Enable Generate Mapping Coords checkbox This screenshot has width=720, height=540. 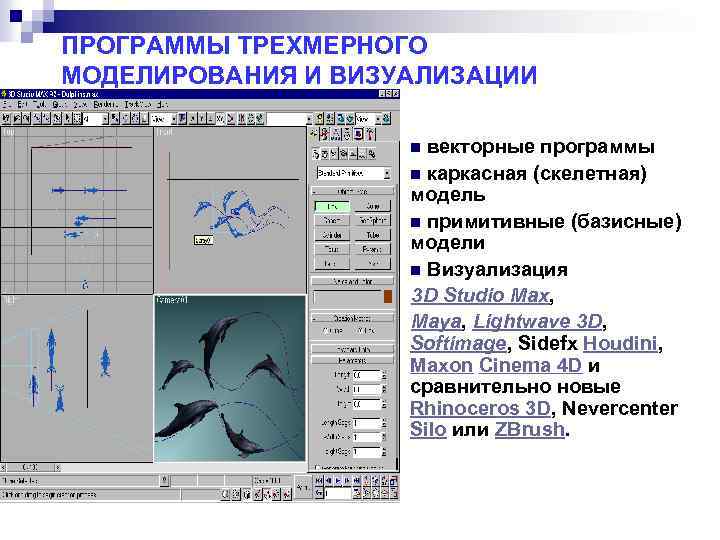point(318,468)
